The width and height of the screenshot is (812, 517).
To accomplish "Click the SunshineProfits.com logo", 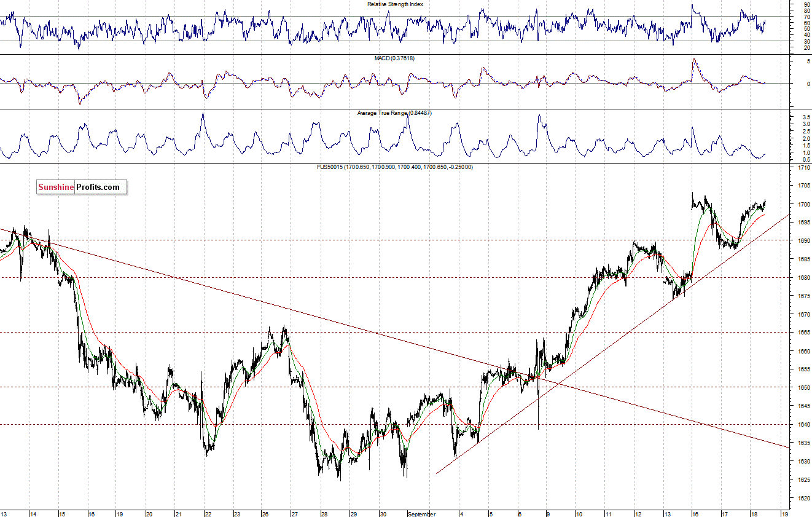I will pos(81,187).
